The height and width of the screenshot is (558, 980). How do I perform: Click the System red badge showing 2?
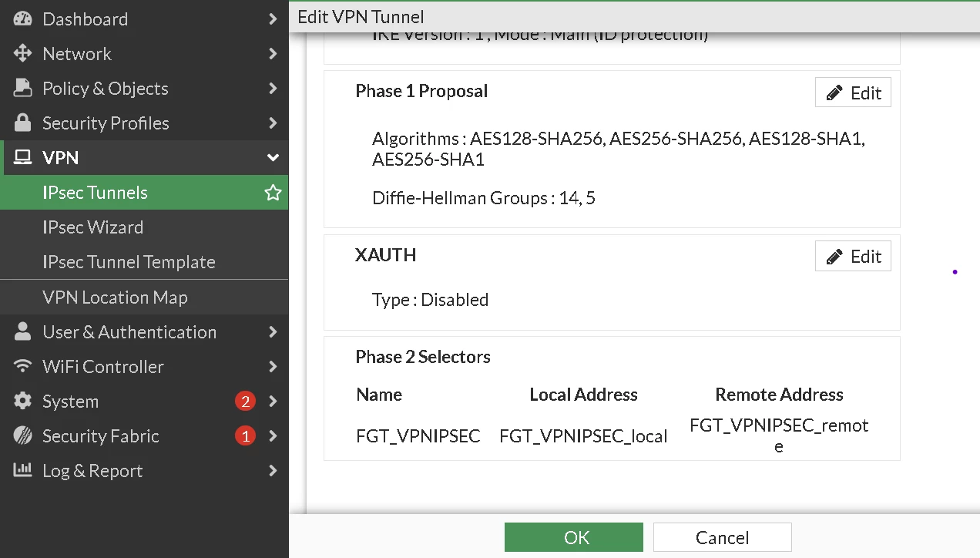tap(245, 402)
